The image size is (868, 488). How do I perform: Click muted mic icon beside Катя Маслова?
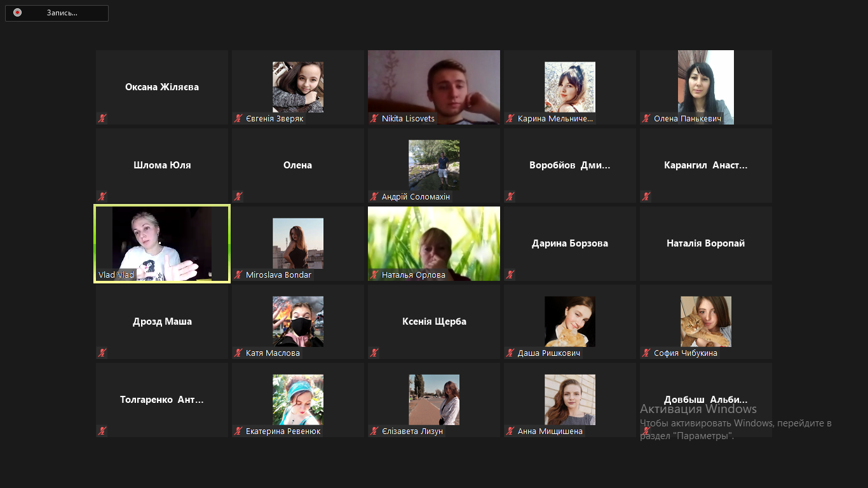(x=238, y=353)
